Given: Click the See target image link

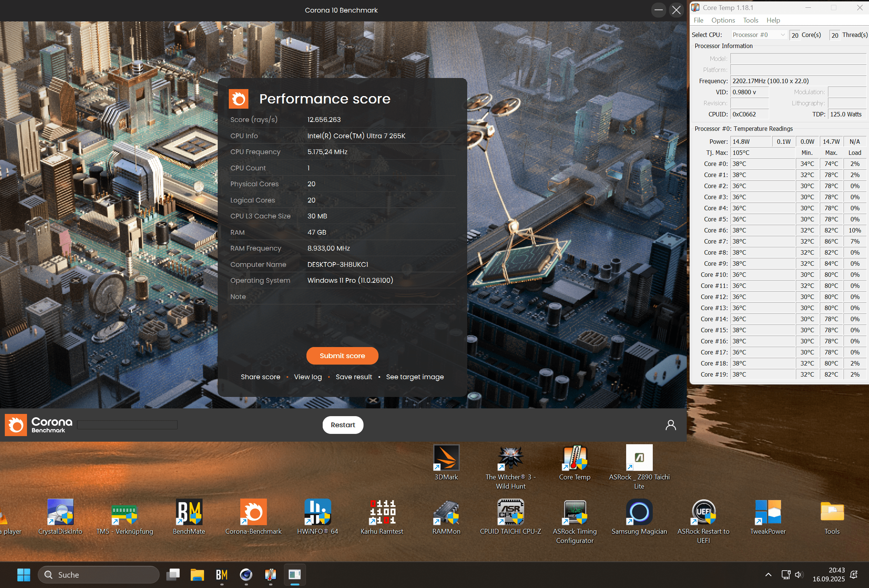Looking at the screenshot, I should click(415, 377).
